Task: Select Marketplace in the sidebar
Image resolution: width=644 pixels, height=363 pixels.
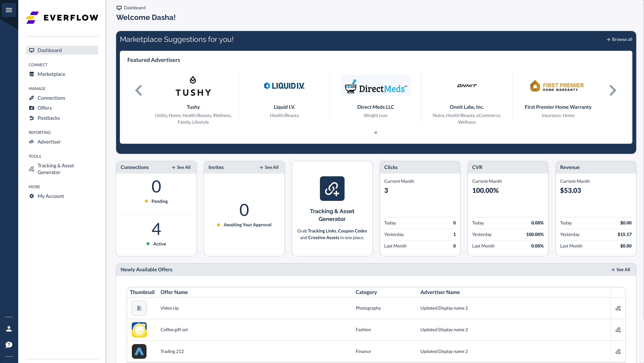Action: point(52,74)
